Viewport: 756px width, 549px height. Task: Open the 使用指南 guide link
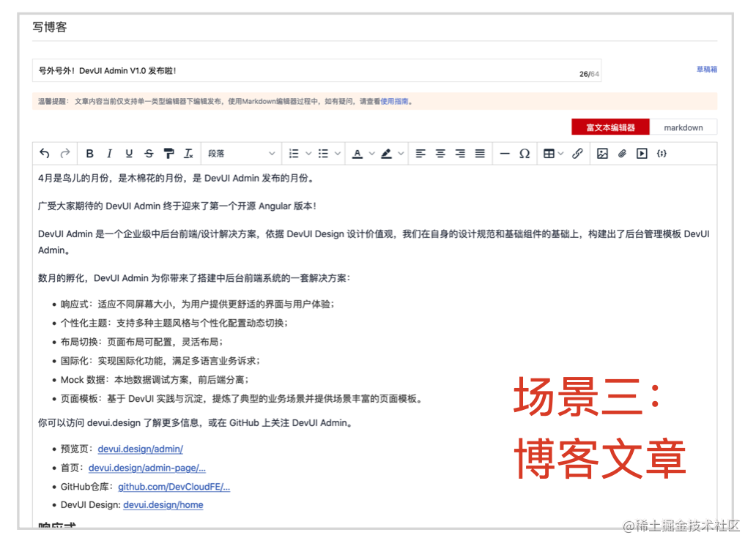[394, 101]
